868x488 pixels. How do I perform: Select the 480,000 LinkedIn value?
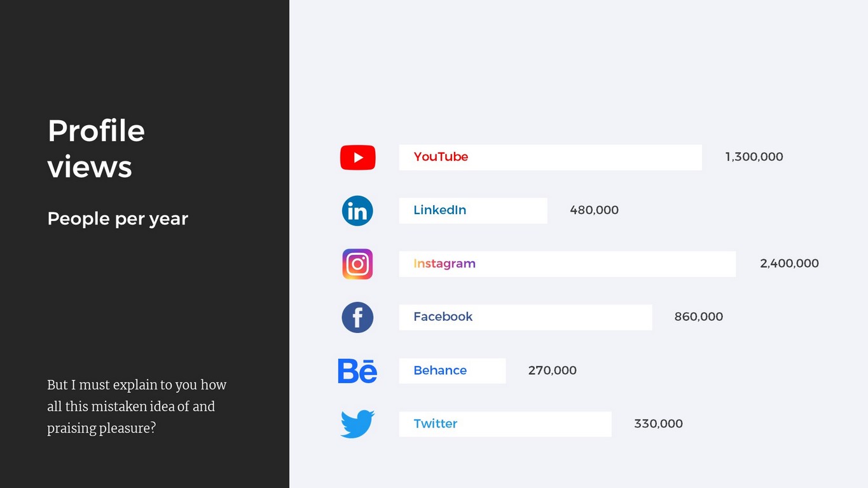(x=594, y=210)
